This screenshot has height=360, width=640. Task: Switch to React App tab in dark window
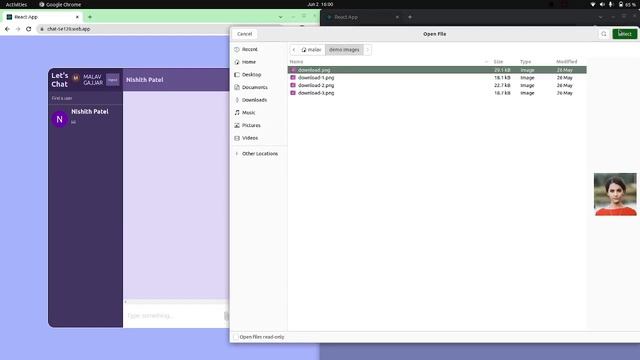(x=363, y=17)
